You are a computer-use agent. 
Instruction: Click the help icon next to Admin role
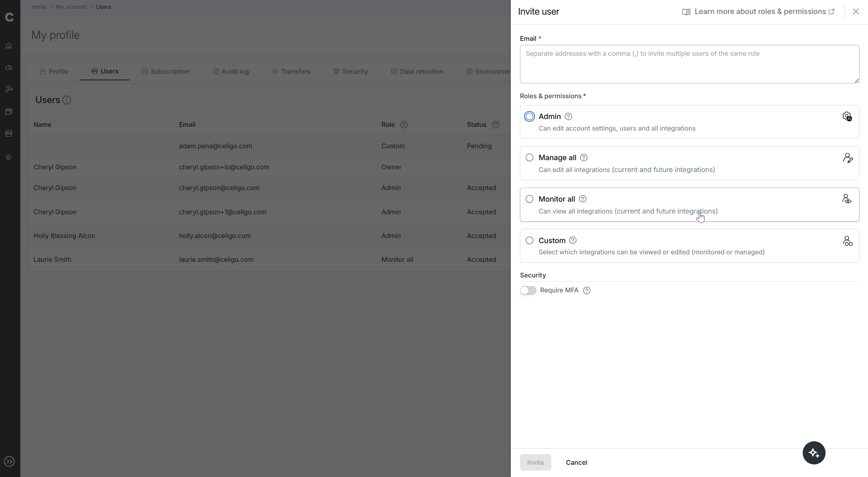[x=568, y=117]
